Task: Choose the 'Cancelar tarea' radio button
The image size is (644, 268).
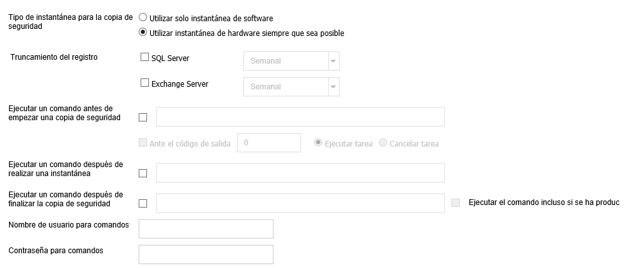Action: 383,143
